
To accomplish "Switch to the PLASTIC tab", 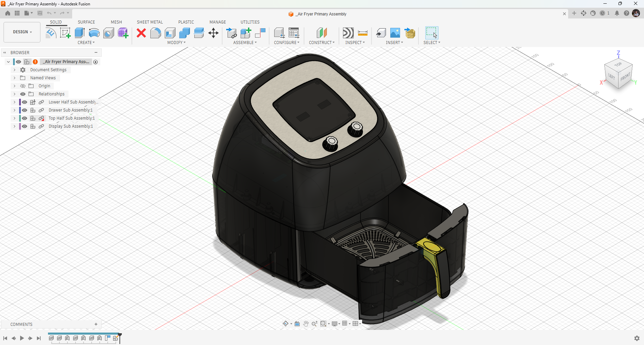I will point(186,22).
